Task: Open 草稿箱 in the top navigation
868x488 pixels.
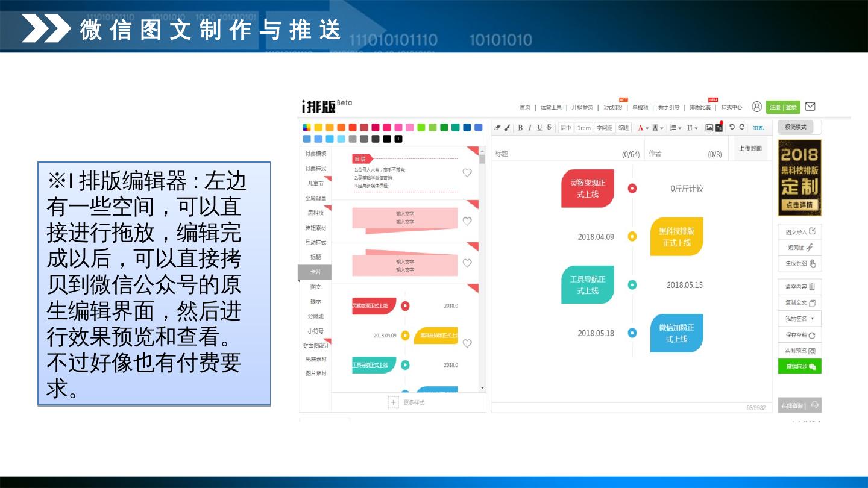Action: coord(640,107)
